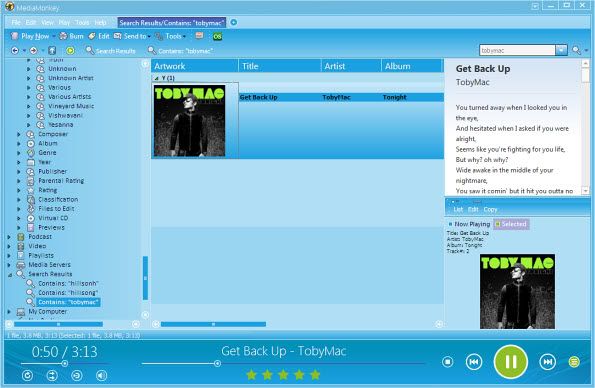Expand the Album tree node
The image size is (595, 388).
(19, 144)
